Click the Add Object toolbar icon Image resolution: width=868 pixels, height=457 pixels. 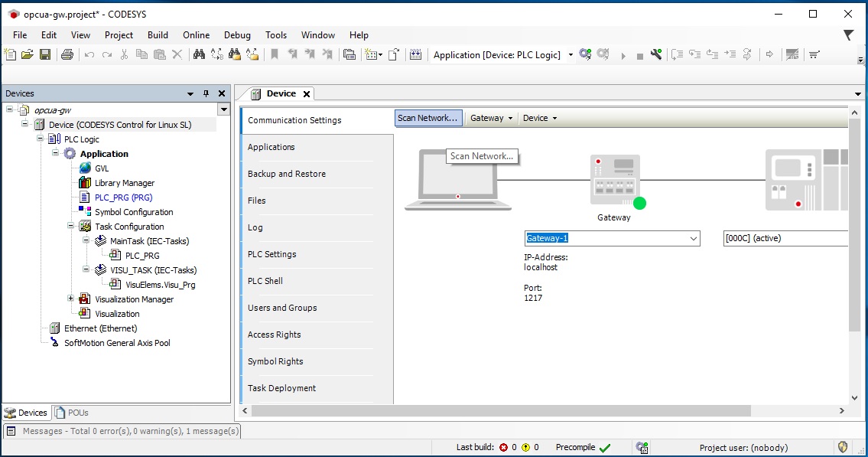[373, 54]
